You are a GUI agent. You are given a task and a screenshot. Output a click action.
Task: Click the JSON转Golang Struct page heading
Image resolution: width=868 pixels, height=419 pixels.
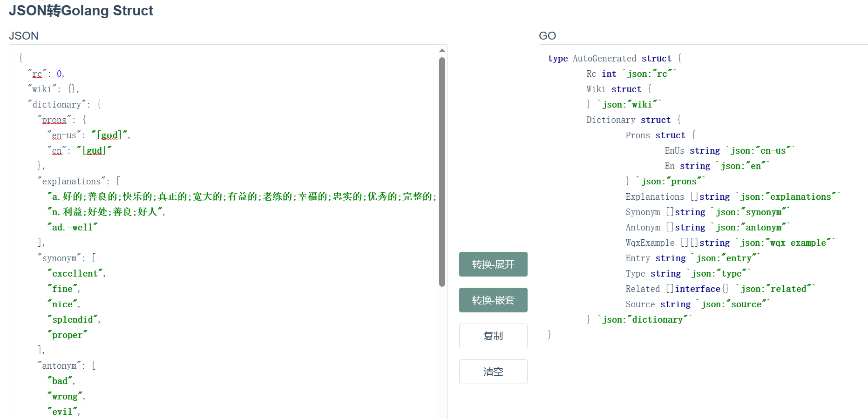[x=81, y=11]
